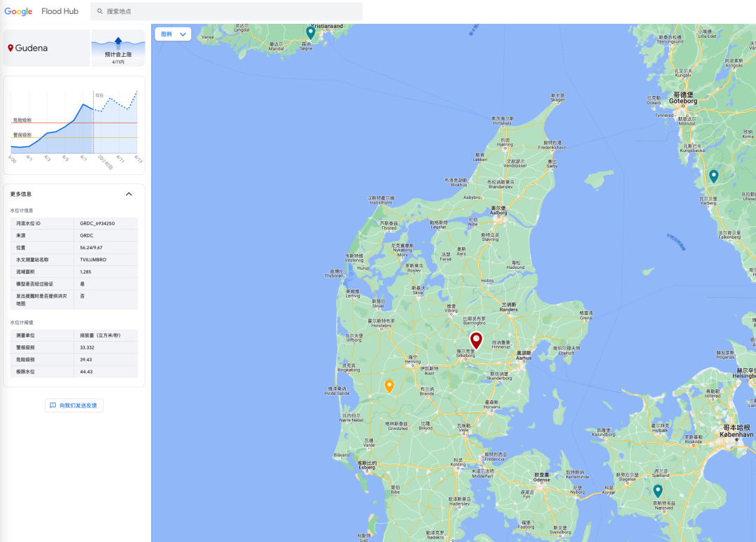Click the 水文测量站名称 row label
Image resolution: width=756 pixels, height=542 pixels.
click(x=32, y=259)
